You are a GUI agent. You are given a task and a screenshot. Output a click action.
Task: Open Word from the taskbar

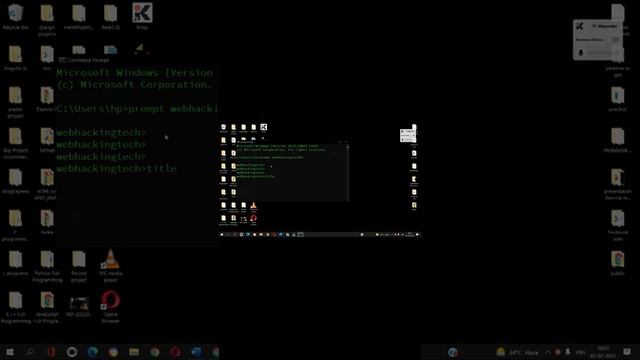[x=196, y=352]
